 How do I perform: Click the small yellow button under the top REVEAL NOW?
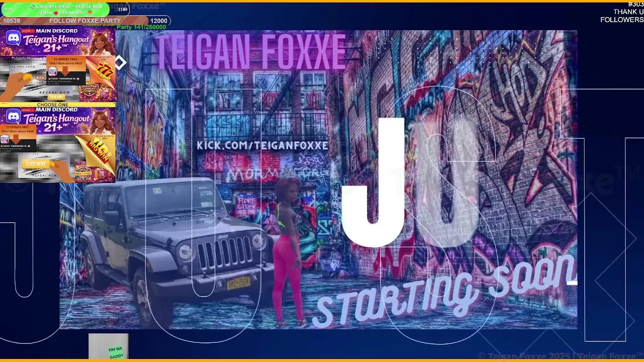(56, 97)
